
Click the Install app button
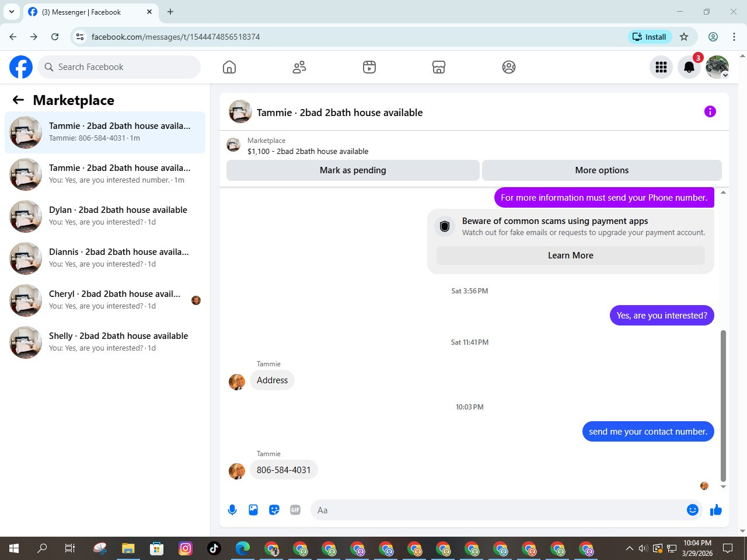[x=650, y=37]
